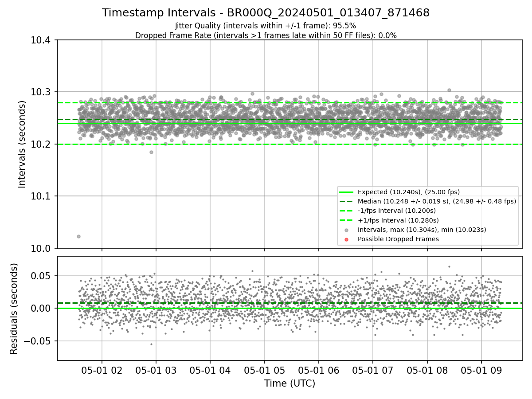Click the minimum interval outlier point near 10.02 seconds

click(78, 236)
